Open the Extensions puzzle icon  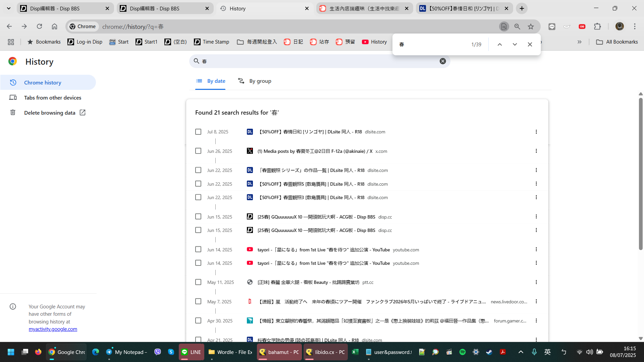pos(597,26)
